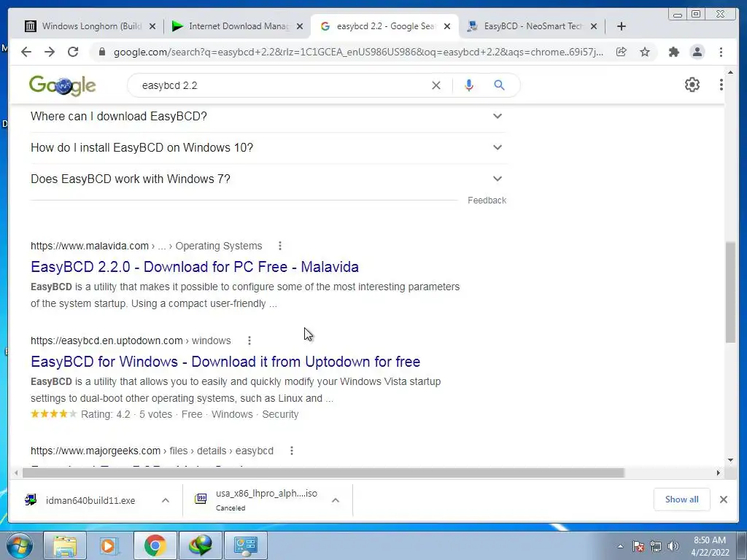
Task: View site lock information
Action: coord(101,52)
